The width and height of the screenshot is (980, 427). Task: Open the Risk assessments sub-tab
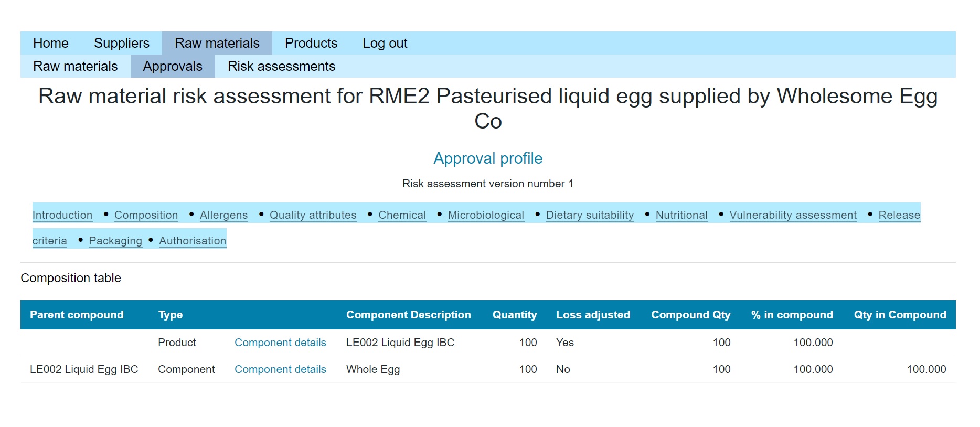click(x=281, y=66)
